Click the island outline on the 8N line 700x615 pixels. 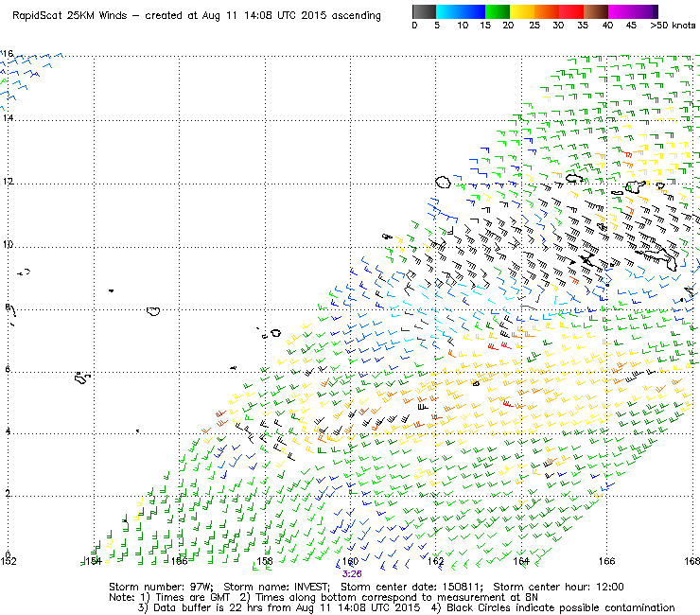(x=153, y=311)
